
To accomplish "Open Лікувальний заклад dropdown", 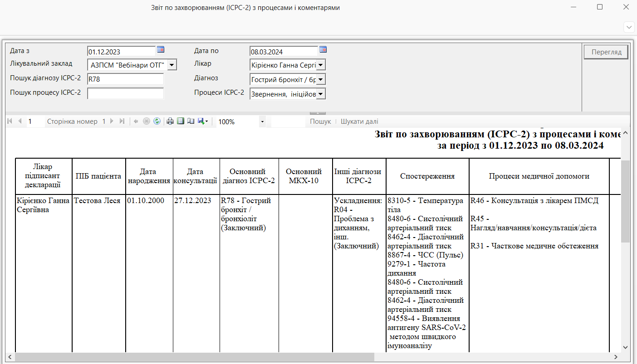I will tap(172, 65).
